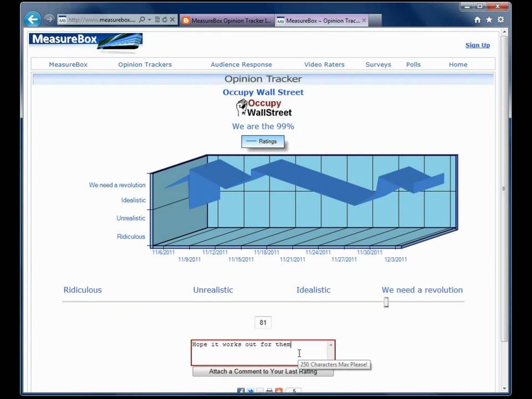Screen dimensions: 532x399
Task: Go to the Home menu item
Action: 458,64
